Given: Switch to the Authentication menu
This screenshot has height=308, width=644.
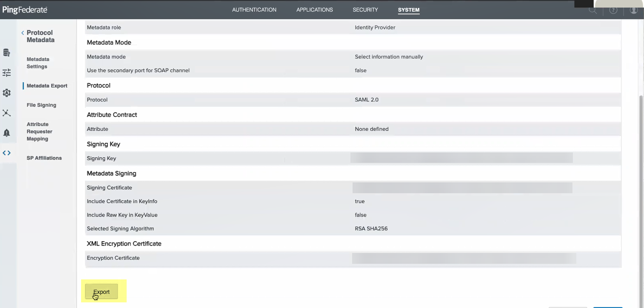Looking at the screenshot, I should [x=254, y=10].
